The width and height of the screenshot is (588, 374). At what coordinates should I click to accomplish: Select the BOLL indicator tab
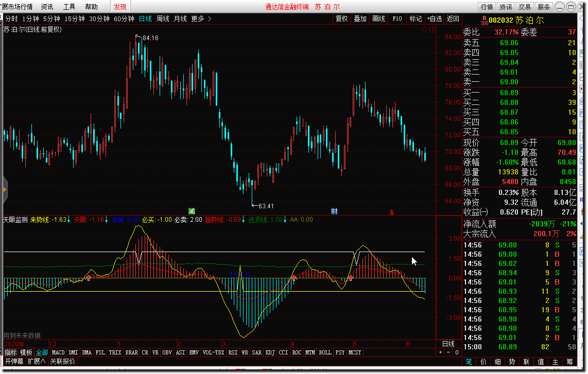pos(325,352)
